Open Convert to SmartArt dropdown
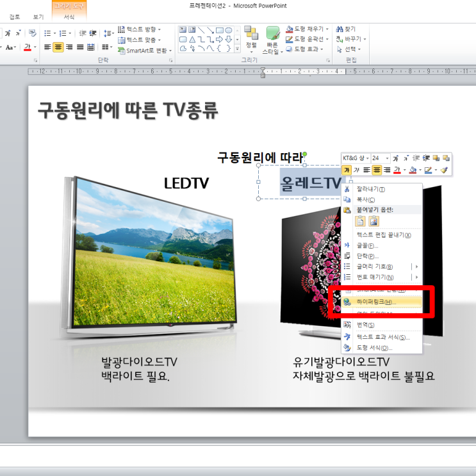The width and height of the screenshot is (476, 476). [145, 51]
